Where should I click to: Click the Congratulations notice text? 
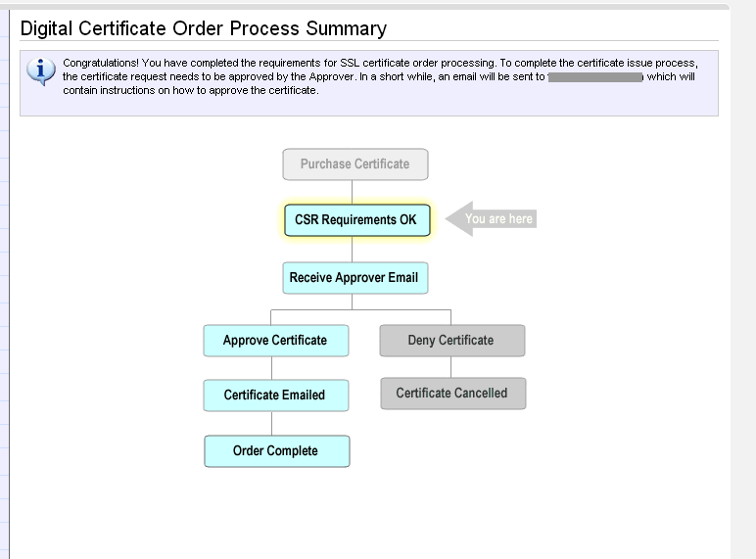(x=380, y=76)
